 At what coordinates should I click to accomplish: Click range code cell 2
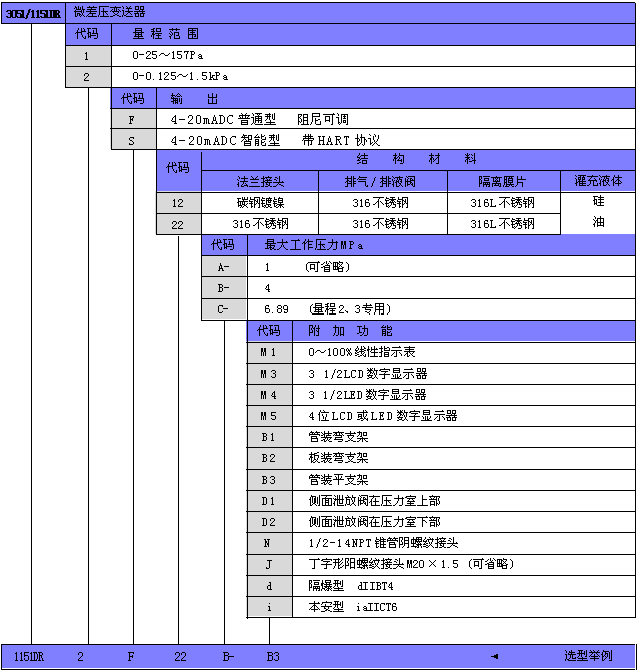[88, 77]
